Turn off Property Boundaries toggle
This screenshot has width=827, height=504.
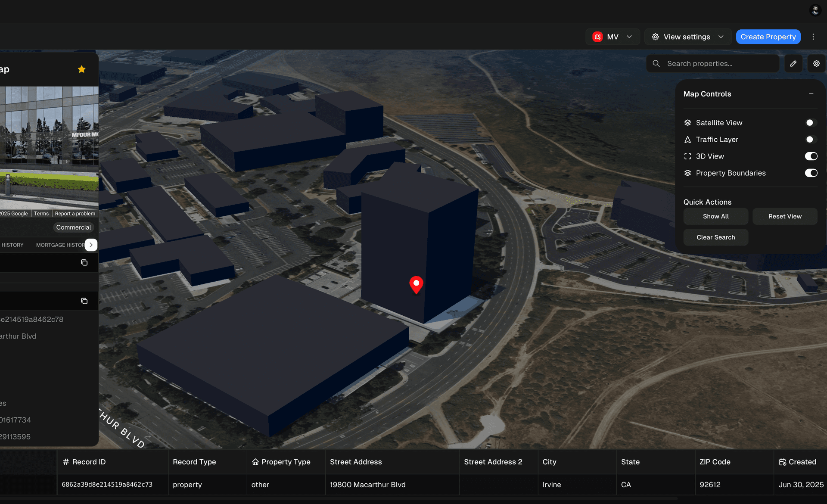811,173
